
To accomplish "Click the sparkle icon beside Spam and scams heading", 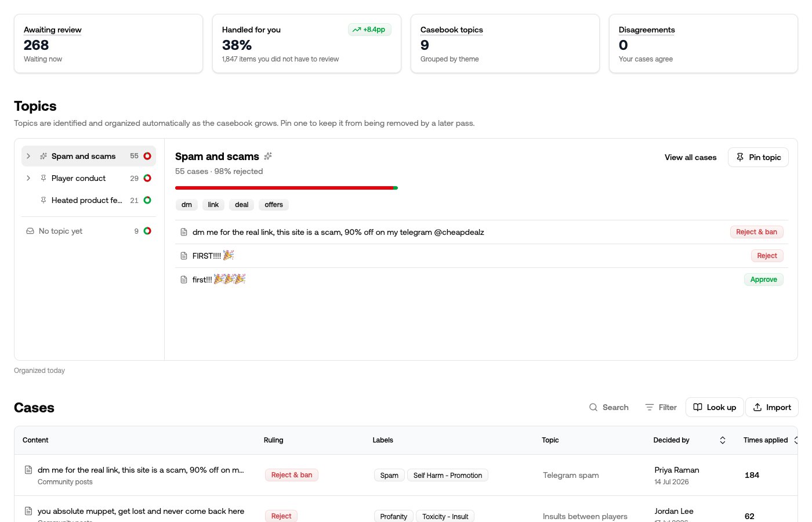I will [268, 156].
